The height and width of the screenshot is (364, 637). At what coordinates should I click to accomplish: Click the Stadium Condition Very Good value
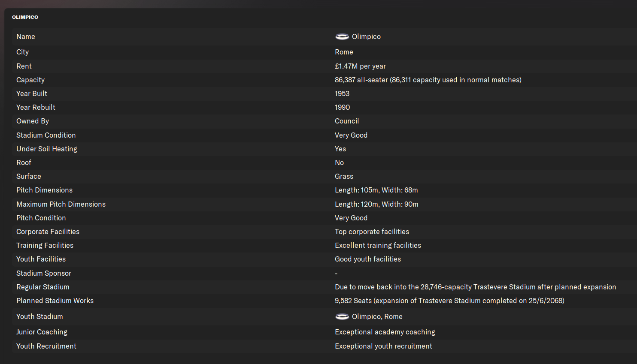point(351,135)
